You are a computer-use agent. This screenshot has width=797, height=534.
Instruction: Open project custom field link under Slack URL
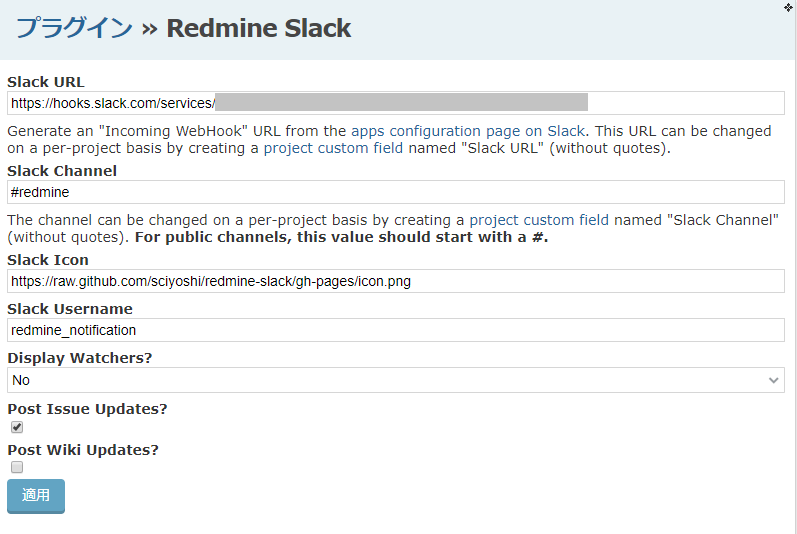click(x=333, y=148)
